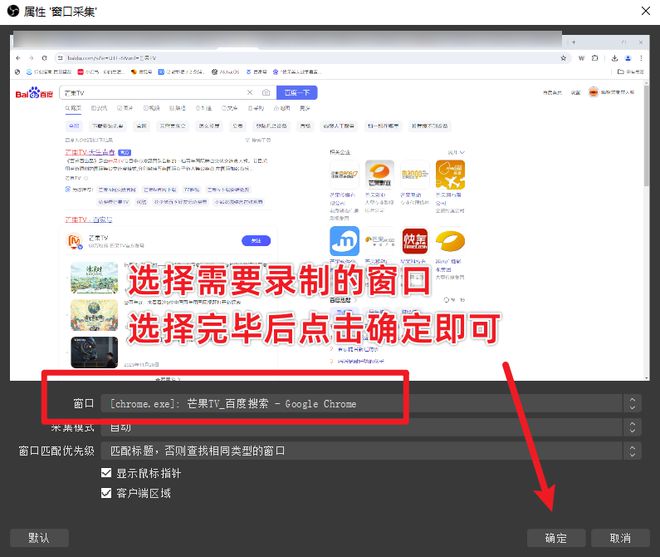Click the 确定 button
Image resolution: width=660 pixels, height=557 pixels.
pyautogui.click(x=556, y=538)
